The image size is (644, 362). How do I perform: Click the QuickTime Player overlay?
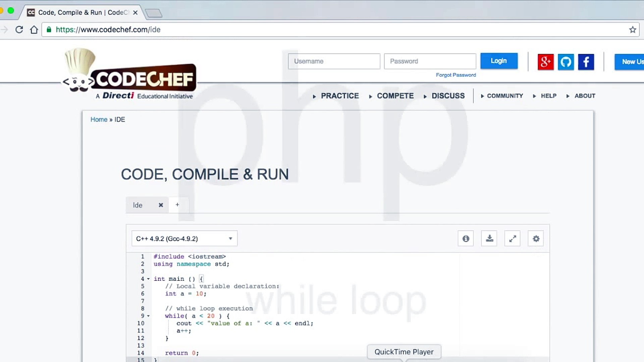[404, 351]
